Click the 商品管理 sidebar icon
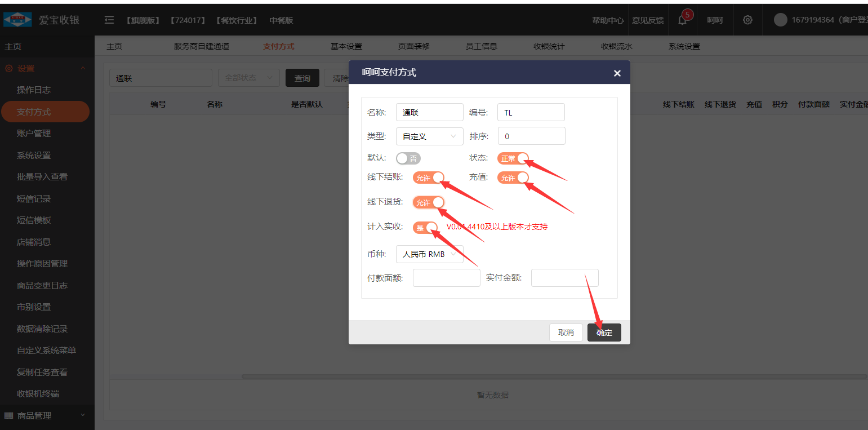 click(8, 415)
